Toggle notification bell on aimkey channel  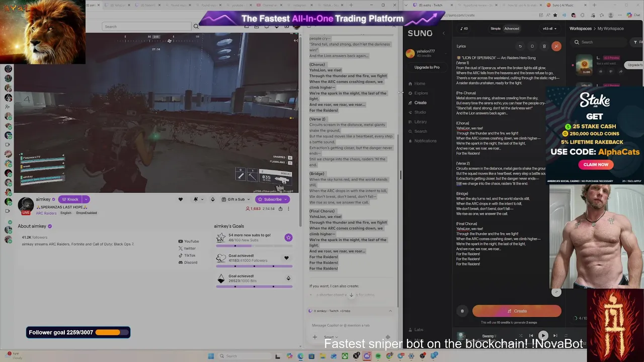[x=196, y=200]
